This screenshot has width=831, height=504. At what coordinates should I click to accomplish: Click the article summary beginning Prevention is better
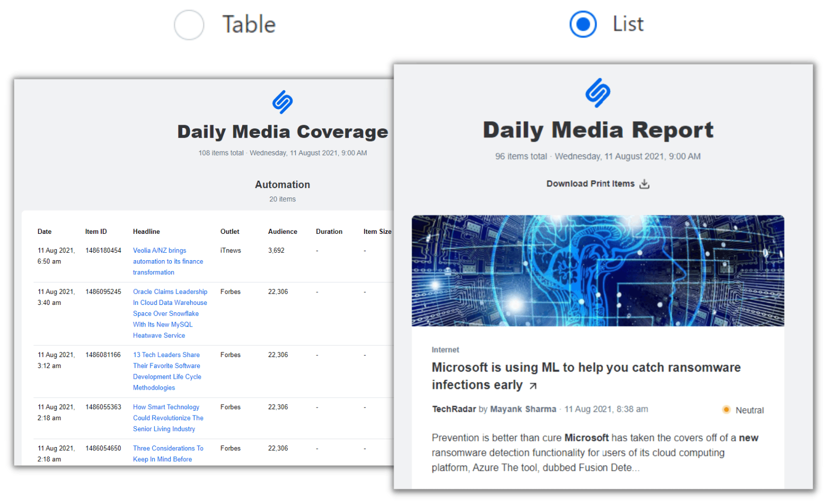[x=595, y=453]
